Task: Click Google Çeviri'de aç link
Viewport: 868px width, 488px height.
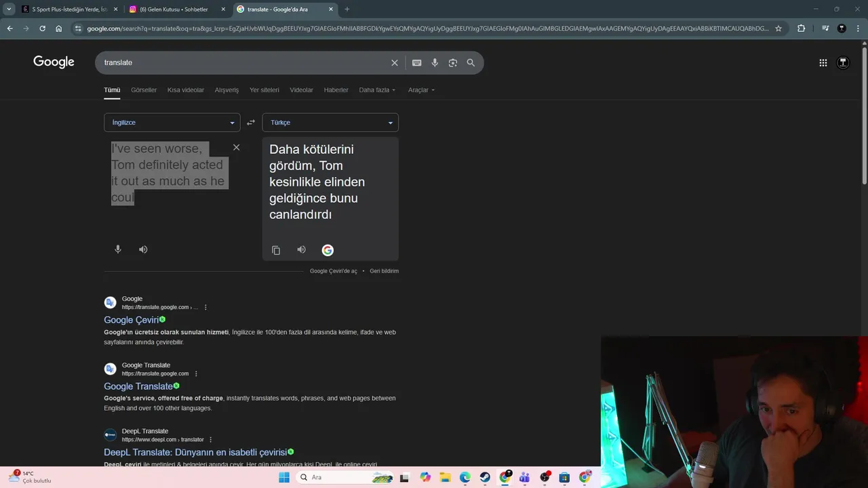Action: (334, 271)
